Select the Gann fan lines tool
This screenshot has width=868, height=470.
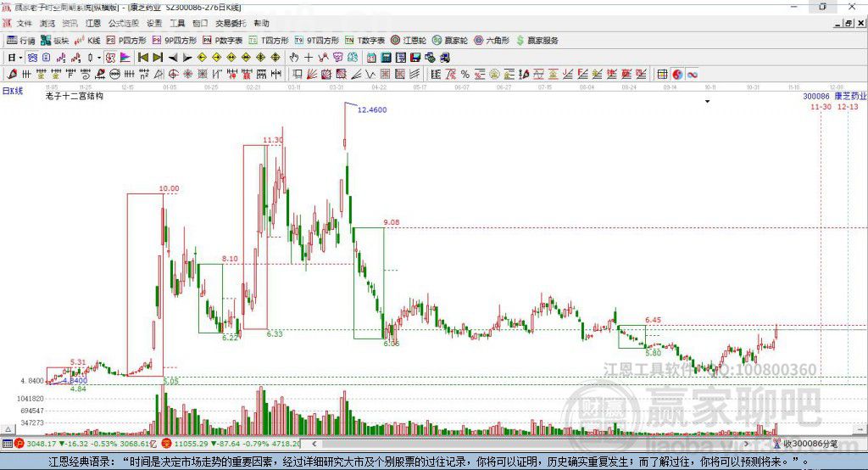[312, 75]
